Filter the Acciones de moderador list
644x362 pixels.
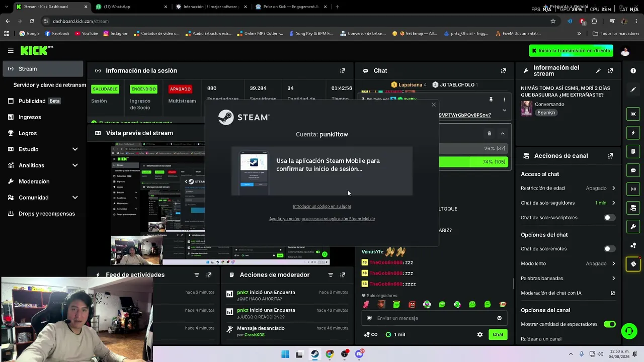331,275
